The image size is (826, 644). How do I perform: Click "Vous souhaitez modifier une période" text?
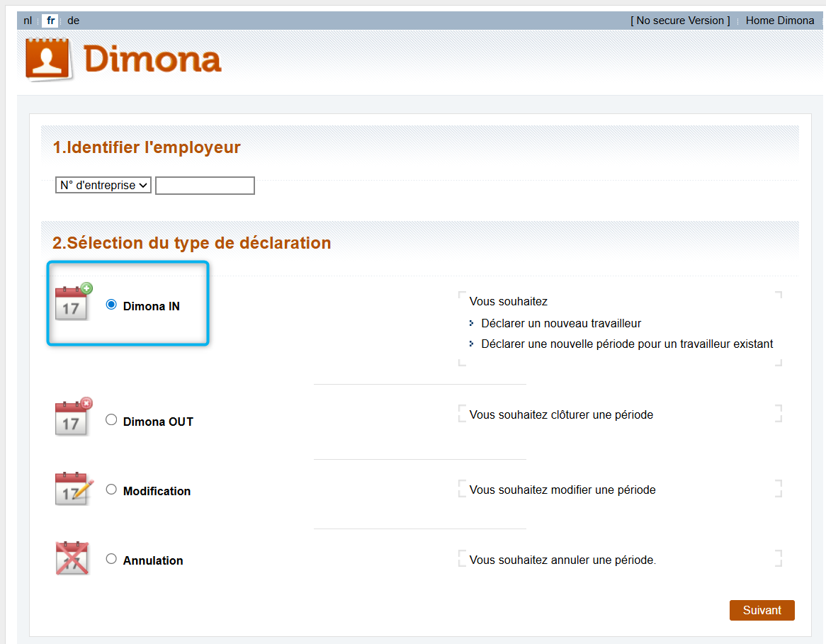[x=562, y=490]
